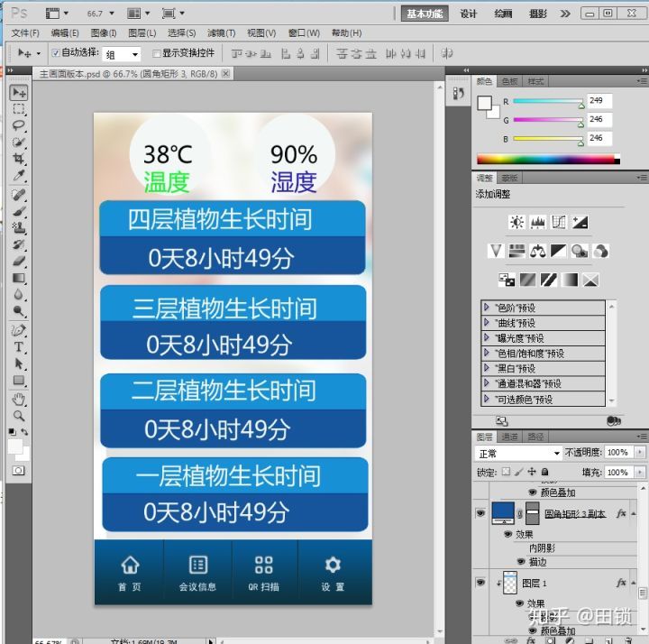Select the Eyedropper tool
Screen dimensions: 649x644
tap(19, 176)
